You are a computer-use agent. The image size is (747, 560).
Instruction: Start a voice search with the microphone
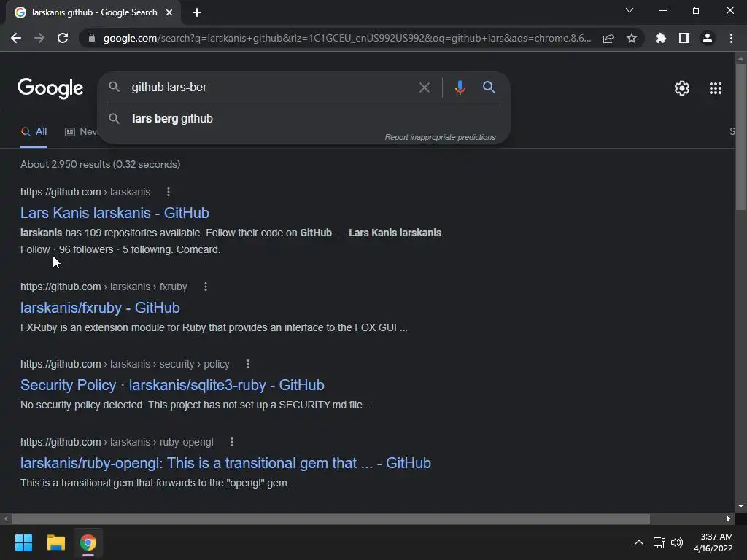pyautogui.click(x=460, y=87)
